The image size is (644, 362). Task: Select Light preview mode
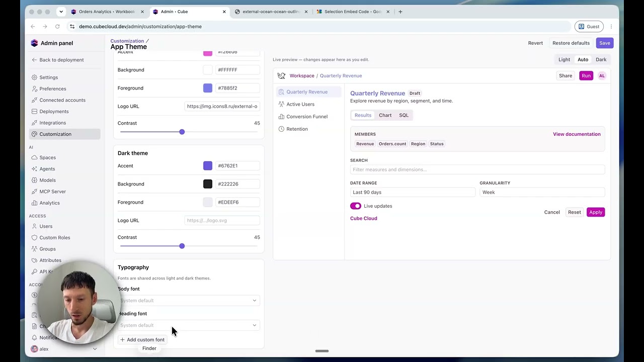point(564,59)
